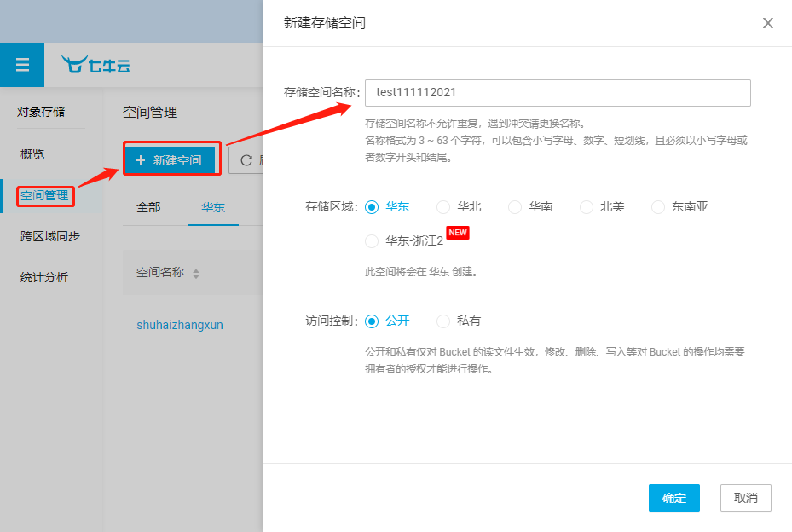Click the 七牛云 logo
This screenshot has width=792, height=532.
click(95, 64)
